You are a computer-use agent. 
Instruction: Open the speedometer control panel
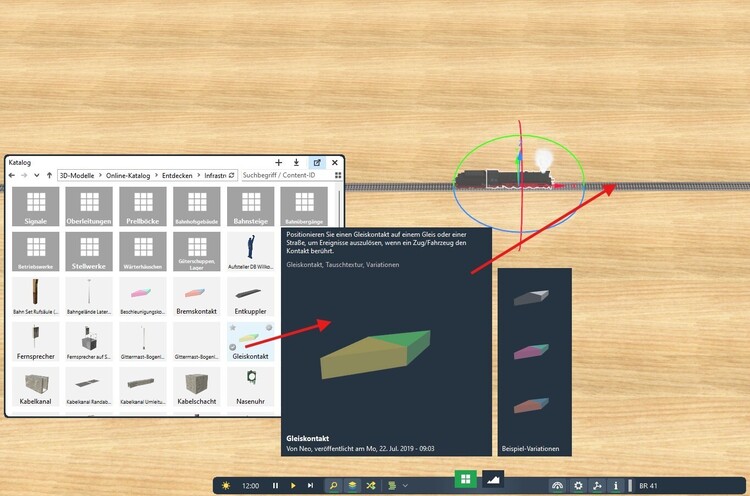pos(557,485)
